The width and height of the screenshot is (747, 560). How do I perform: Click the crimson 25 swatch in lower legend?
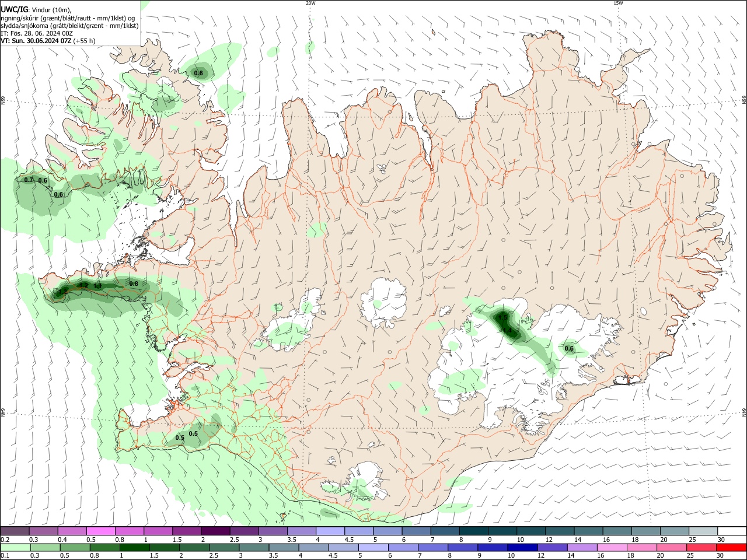[x=701, y=547]
